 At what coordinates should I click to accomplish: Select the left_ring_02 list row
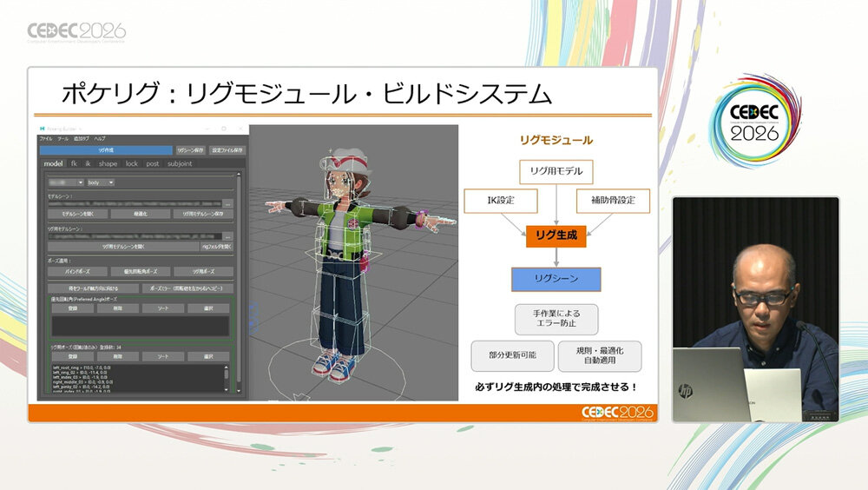click(x=80, y=373)
